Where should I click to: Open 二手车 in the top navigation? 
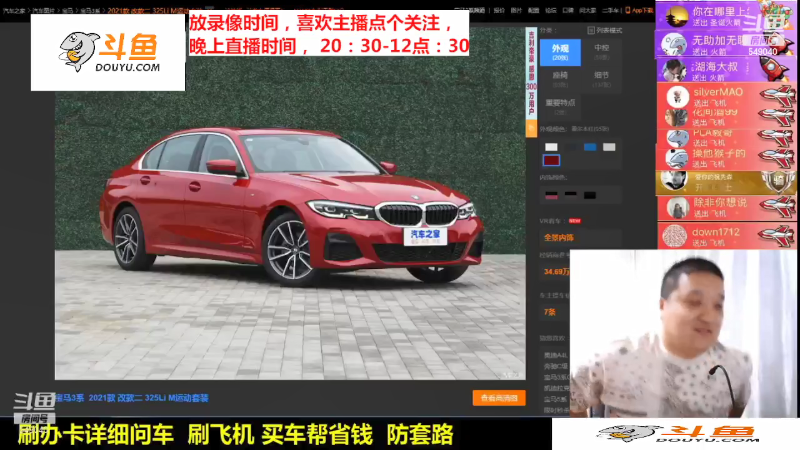tap(610, 10)
